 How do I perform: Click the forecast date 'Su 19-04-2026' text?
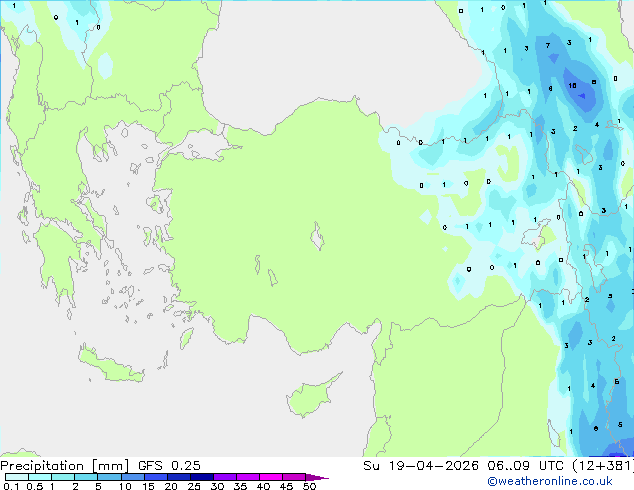pyautogui.click(x=421, y=466)
